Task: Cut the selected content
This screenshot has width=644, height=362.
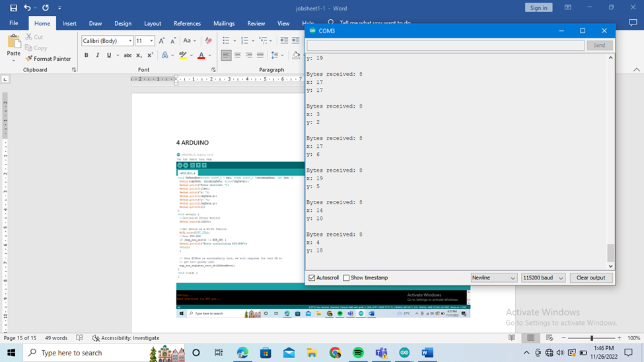Action: pyautogui.click(x=34, y=37)
